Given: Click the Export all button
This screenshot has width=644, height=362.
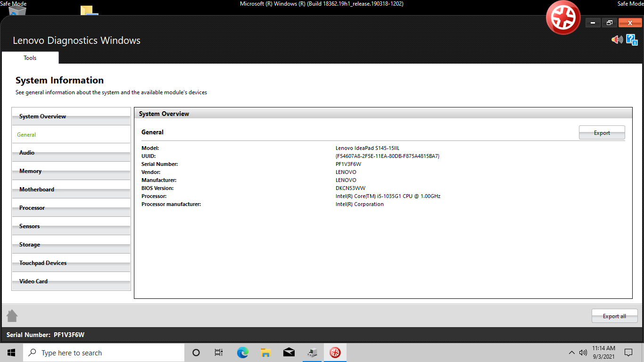Looking at the screenshot, I should point(615,316).
